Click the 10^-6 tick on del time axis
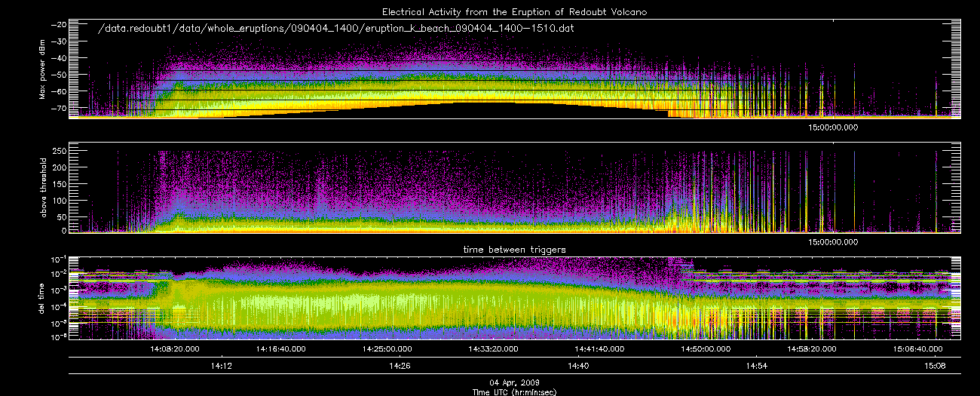This screenshot has width=980, height=396. [58, 337]
